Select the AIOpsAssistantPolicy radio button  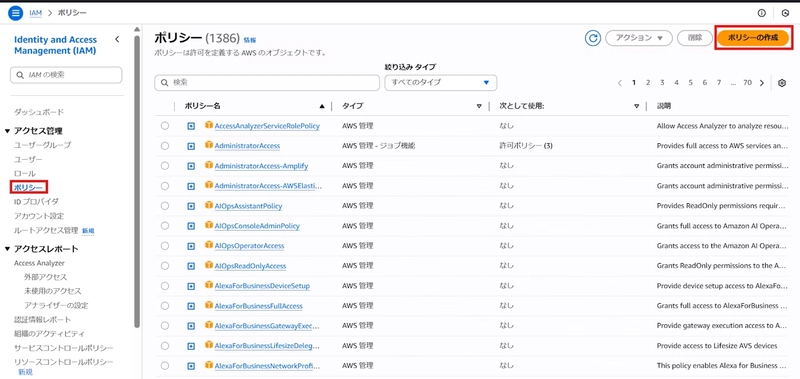coord(165,206)
